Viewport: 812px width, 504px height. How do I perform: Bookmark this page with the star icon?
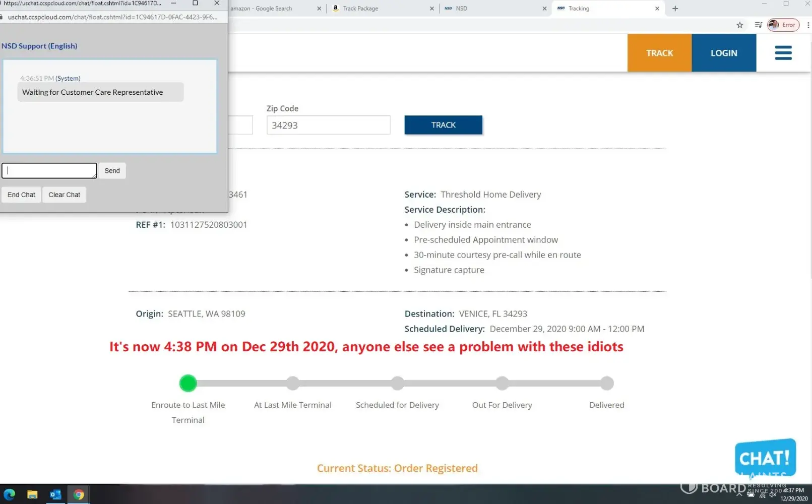pyautogui.click(x=739, y=25)
